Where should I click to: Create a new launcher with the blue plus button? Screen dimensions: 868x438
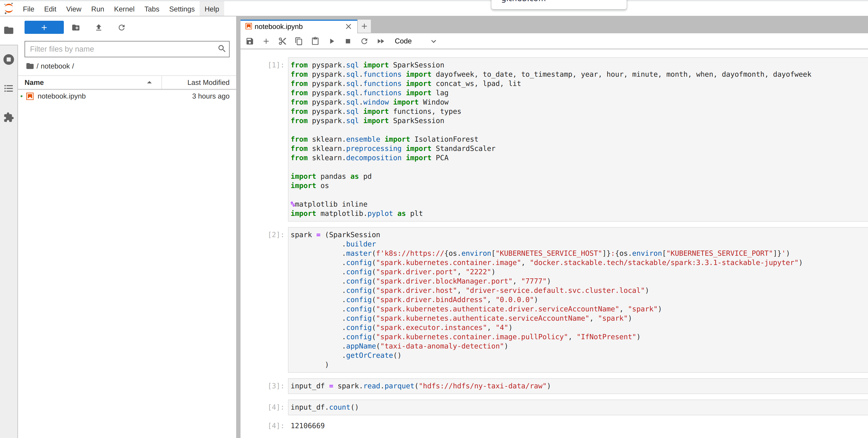pyautogui.click(x=44, y=27)
